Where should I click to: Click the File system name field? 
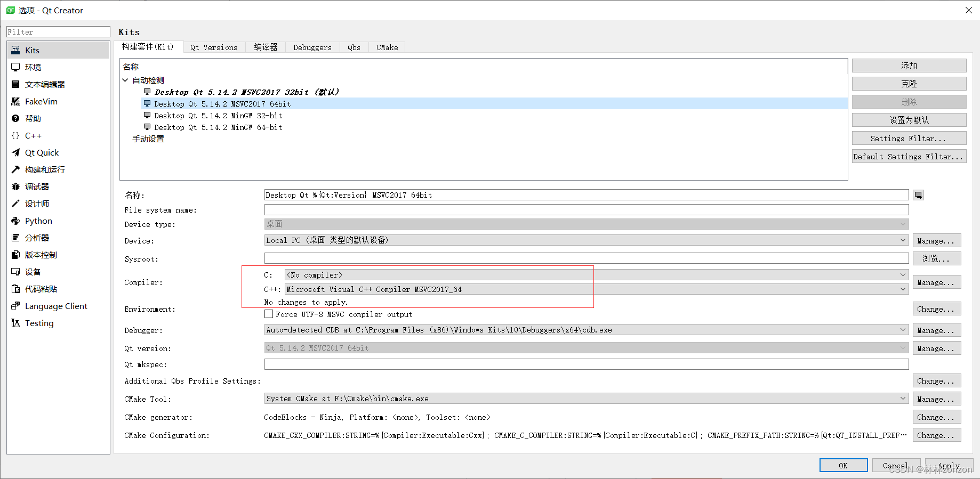(x=587, y=210)
